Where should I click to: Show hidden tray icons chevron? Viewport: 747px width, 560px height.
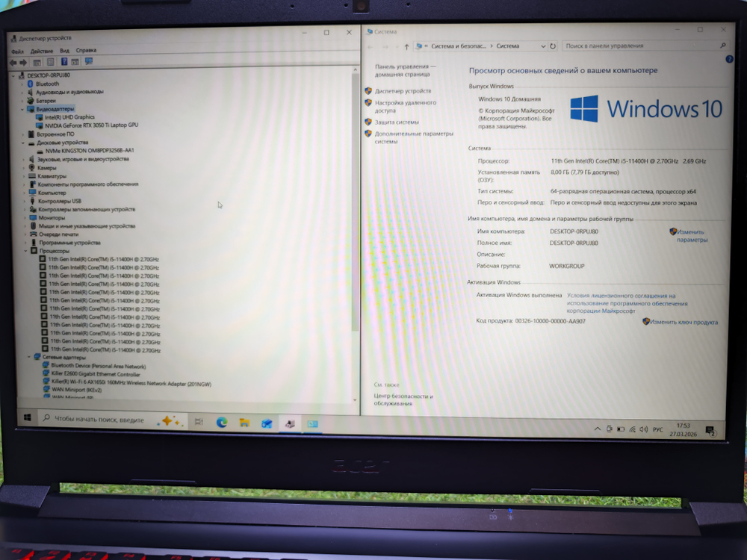597,429
